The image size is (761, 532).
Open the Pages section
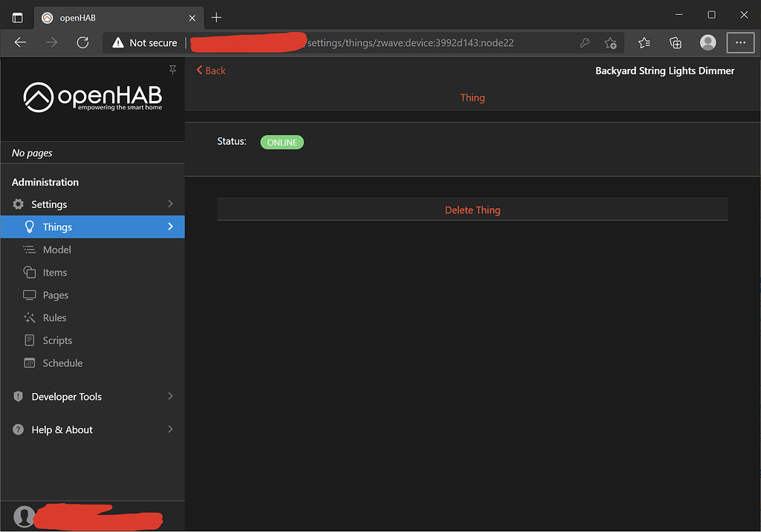point(55,295)
